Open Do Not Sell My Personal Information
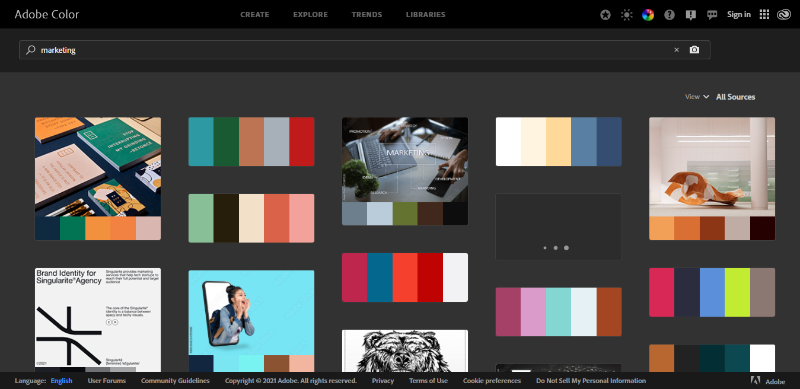Image resolution: width=800 pixels, height=389 pixels. tap(591, 381)
